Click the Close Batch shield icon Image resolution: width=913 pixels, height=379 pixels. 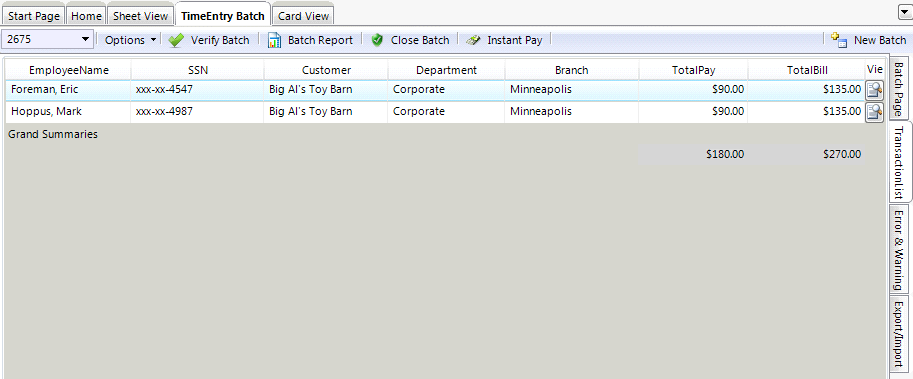(377, 40)
